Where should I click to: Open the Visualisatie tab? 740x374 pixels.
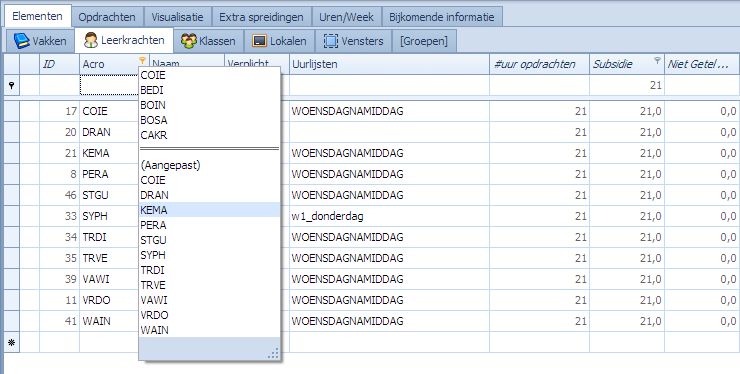pyautogui.click(x=177, y=17)
